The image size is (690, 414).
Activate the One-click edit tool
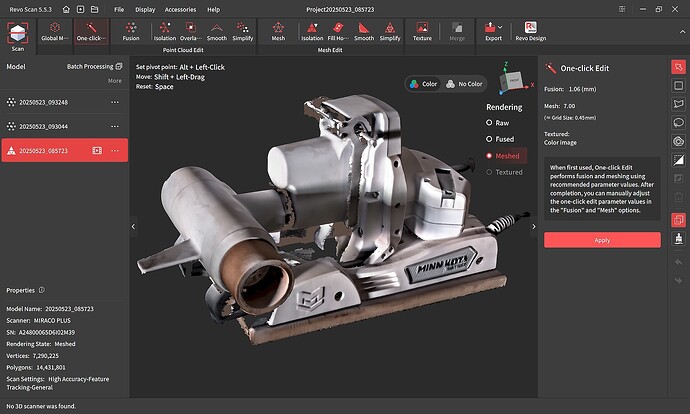(91, 32)
